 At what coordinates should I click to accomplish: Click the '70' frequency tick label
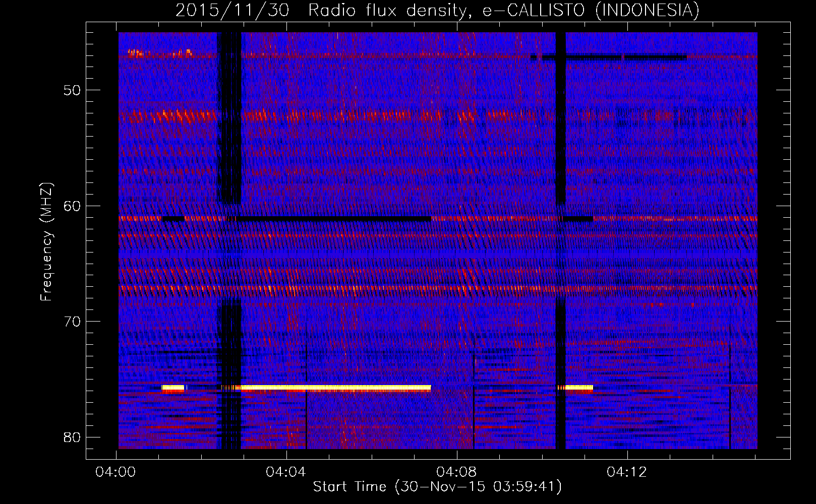pyautogui.click(x=72, y=322)
